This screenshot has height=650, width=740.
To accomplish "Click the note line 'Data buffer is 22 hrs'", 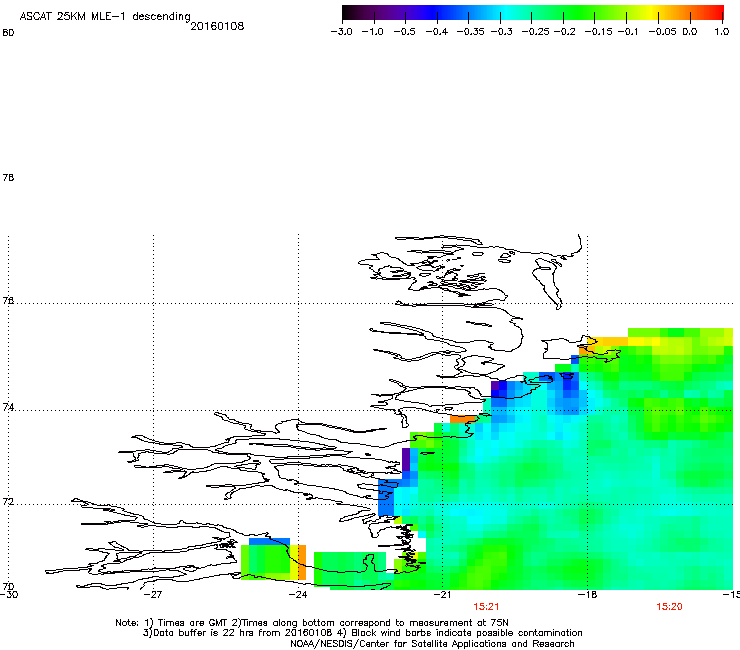I will (362, 633).
